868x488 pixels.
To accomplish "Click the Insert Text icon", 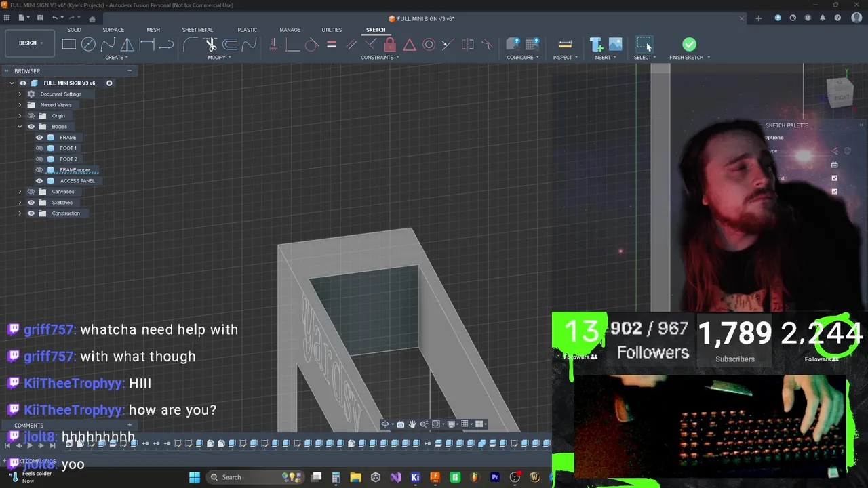I will pos(597,45).
